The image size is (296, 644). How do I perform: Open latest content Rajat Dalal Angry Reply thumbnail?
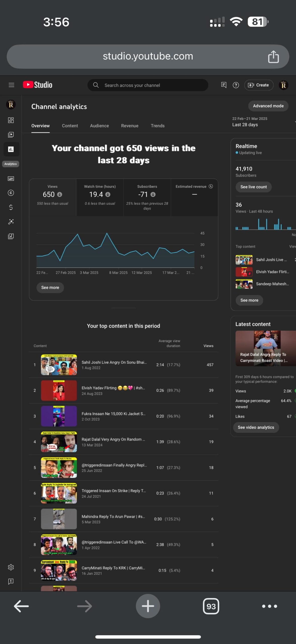pos(266,348)
